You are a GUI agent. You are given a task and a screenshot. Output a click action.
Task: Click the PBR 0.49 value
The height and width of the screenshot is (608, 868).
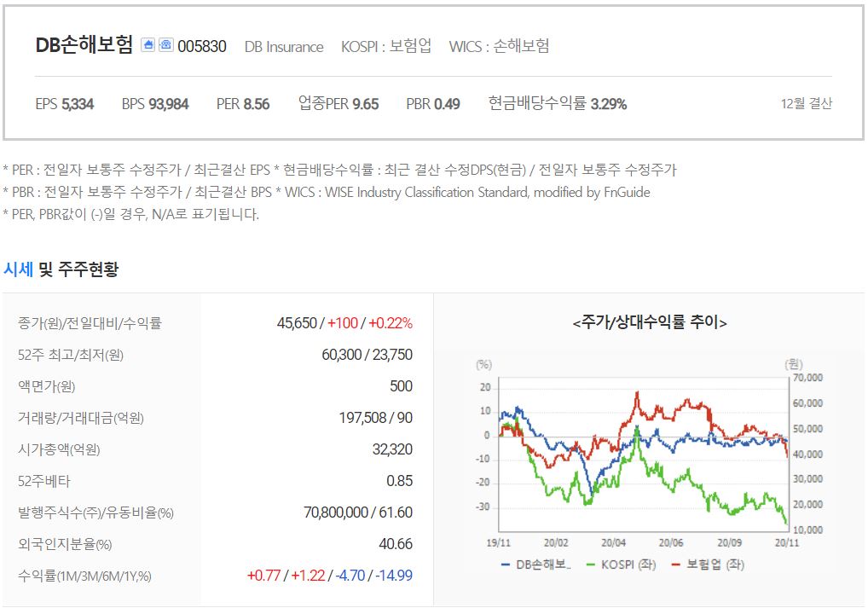pyautogui.click(x=433, y=104)
